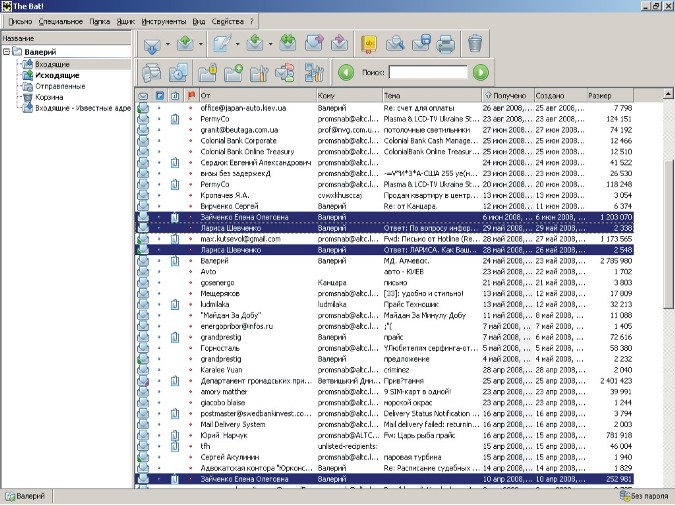The height and width of the screenshot is (506, 675).
Task: Click the Reply icon with green arrow
Action: [x=255, y=43]
